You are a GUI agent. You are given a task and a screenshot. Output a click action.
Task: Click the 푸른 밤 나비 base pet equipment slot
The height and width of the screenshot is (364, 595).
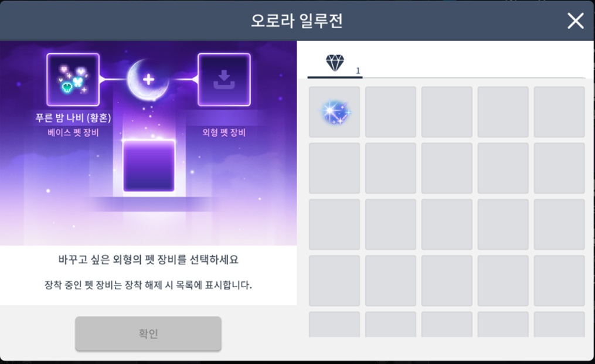(73, 80)
